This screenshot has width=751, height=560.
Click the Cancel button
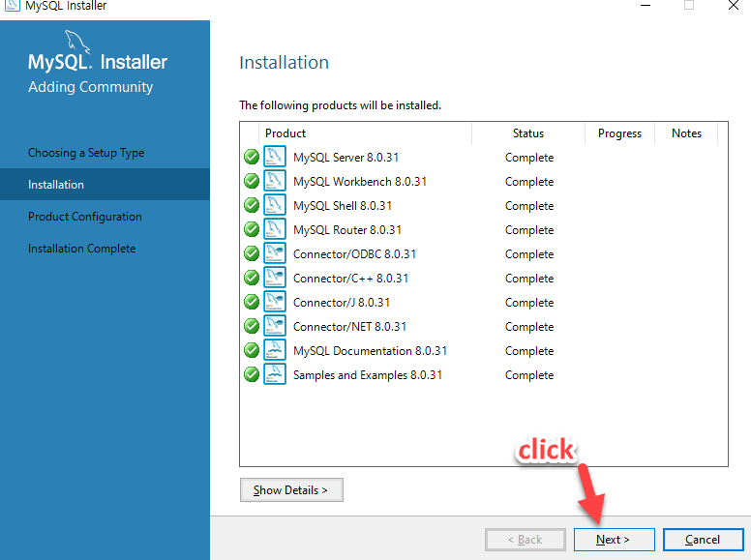point(704,540)
